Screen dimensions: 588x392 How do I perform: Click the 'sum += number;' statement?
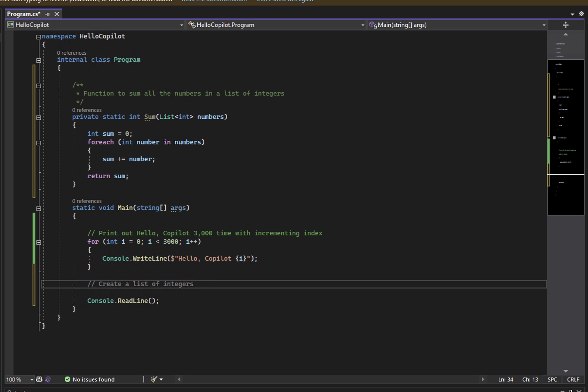coord(129,159)
